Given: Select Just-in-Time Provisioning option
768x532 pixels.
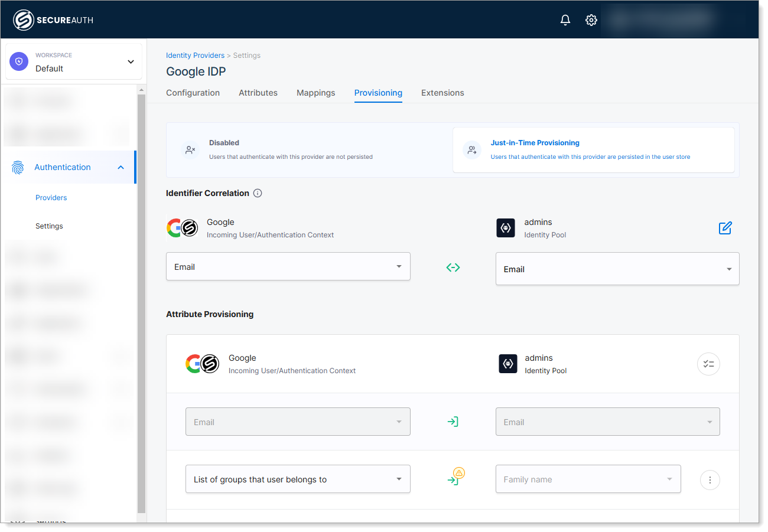Looking at the screenshot, I should (x=593, y=150).
